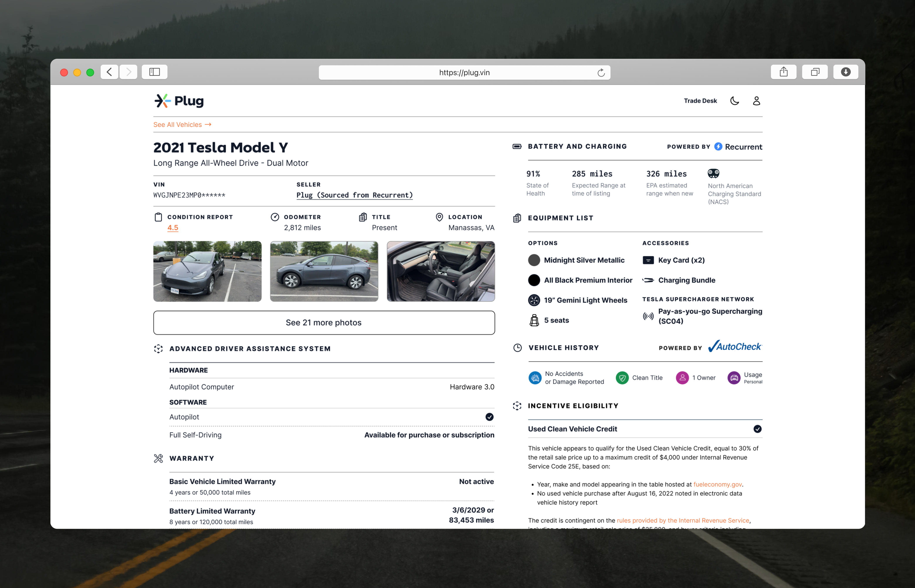Click the 91% State of Health value
915x588 pixels.
coord(533,174)
